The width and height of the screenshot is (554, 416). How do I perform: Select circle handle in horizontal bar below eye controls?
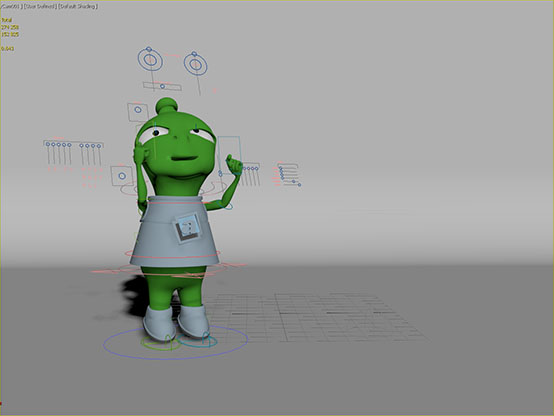(162, 86)
